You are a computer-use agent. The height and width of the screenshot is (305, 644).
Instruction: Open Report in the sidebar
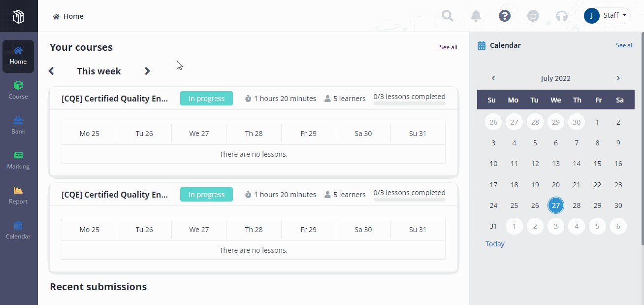tap(18, 195)
